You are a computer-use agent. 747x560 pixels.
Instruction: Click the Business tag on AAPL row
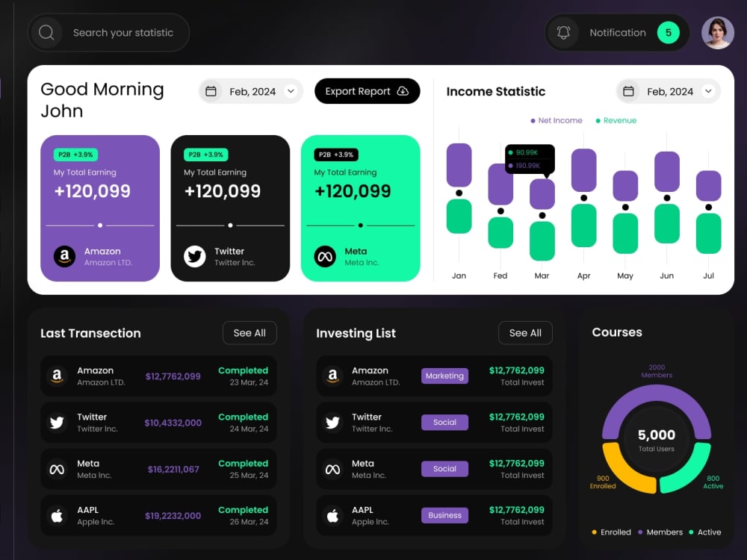(444, 515)
